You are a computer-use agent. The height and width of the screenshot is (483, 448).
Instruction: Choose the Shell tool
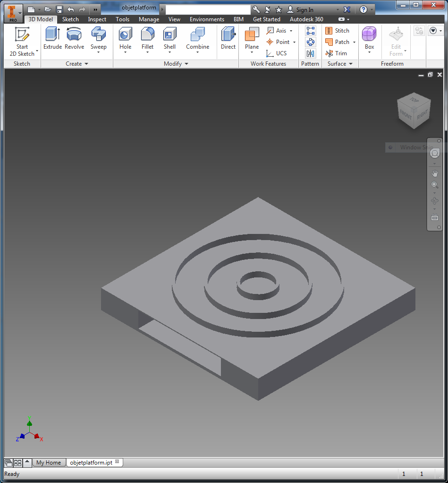point(169,38)
